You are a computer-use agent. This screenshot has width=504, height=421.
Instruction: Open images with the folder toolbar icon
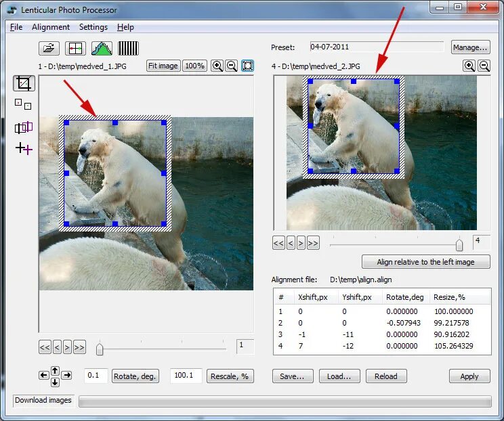coord(49,49)
